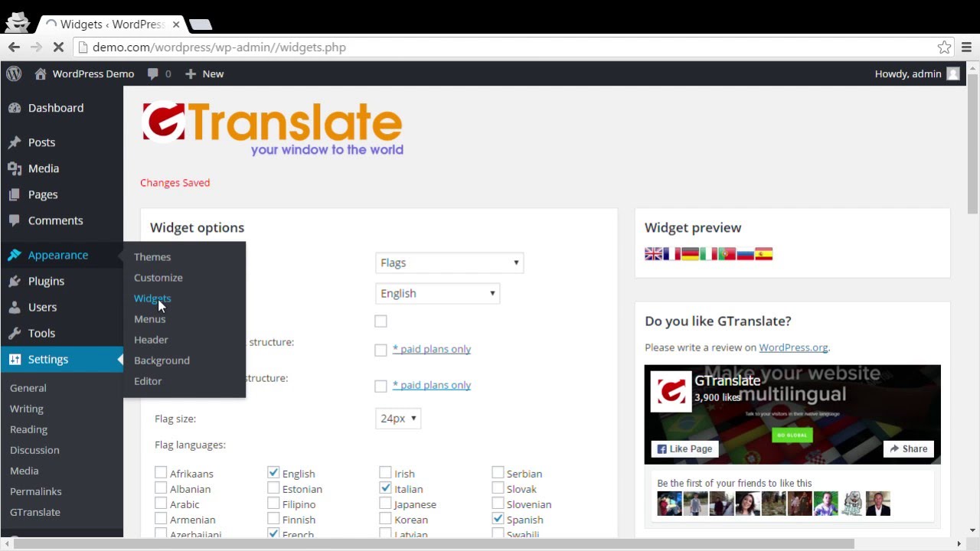Enable the Afrikaans flag language checkbox
Viewport: 980px width, 551px height.
[x=161, y=473]
